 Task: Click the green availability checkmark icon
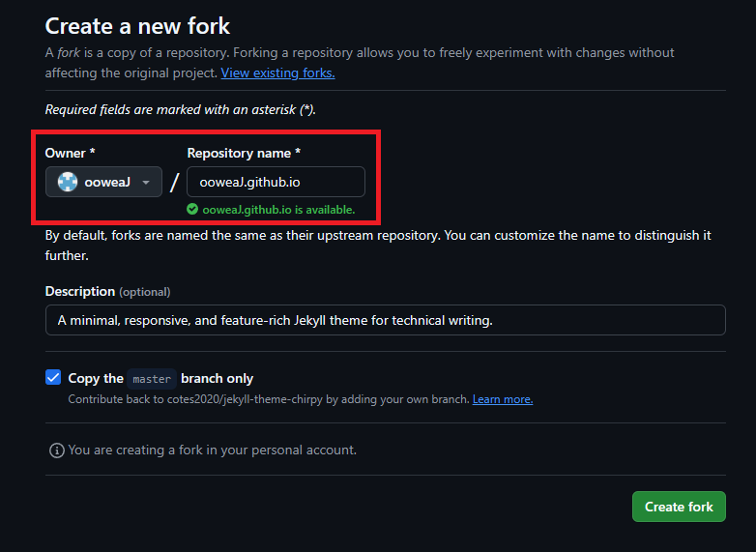click(192, 209)
